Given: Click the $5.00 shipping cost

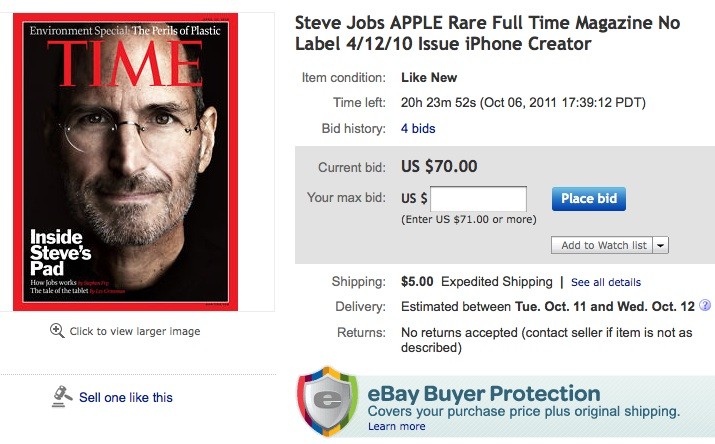Looking at the screenshot, I should [x=416, y=281].
